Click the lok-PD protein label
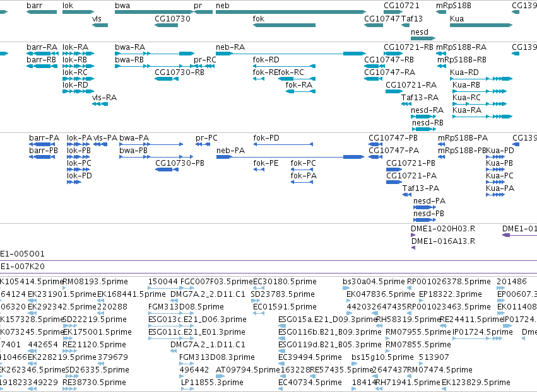 click(80, 175)
